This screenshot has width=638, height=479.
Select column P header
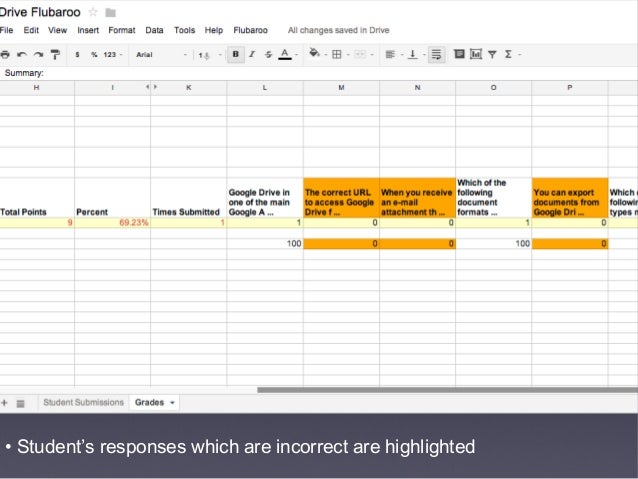click(570, 87)
